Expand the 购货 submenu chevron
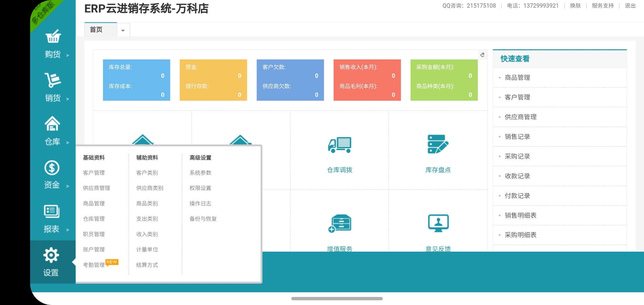Viewport: 644px width, 305px height. [x=68, y=55]
